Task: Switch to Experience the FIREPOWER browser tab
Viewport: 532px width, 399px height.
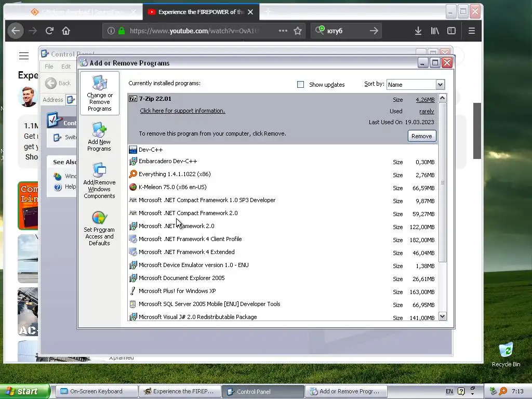Action: pos(201,12)
